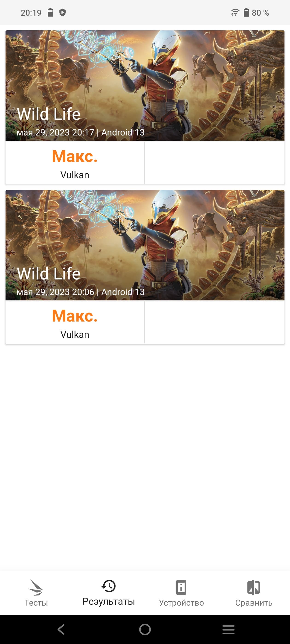
Task: Tap the Wi-Fi status bar icon
Action: click(235, 12)
